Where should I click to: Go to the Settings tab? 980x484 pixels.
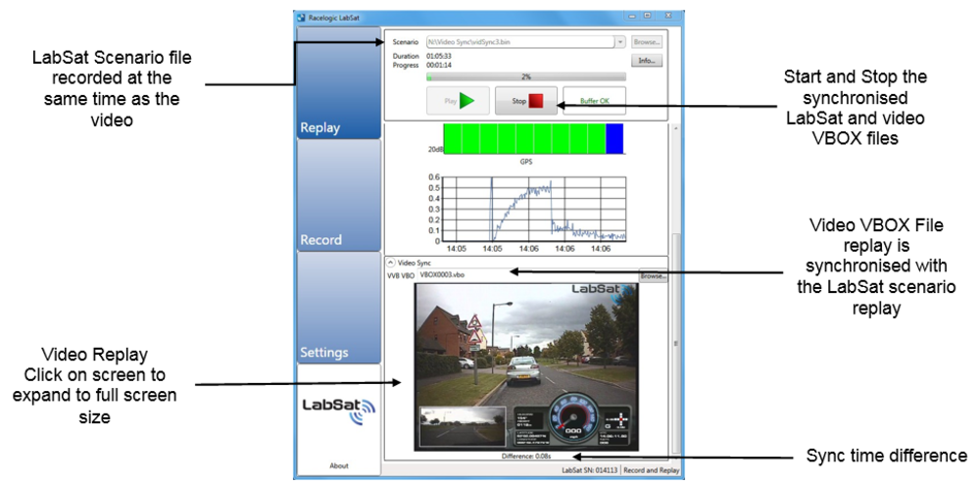click(338, 309)
